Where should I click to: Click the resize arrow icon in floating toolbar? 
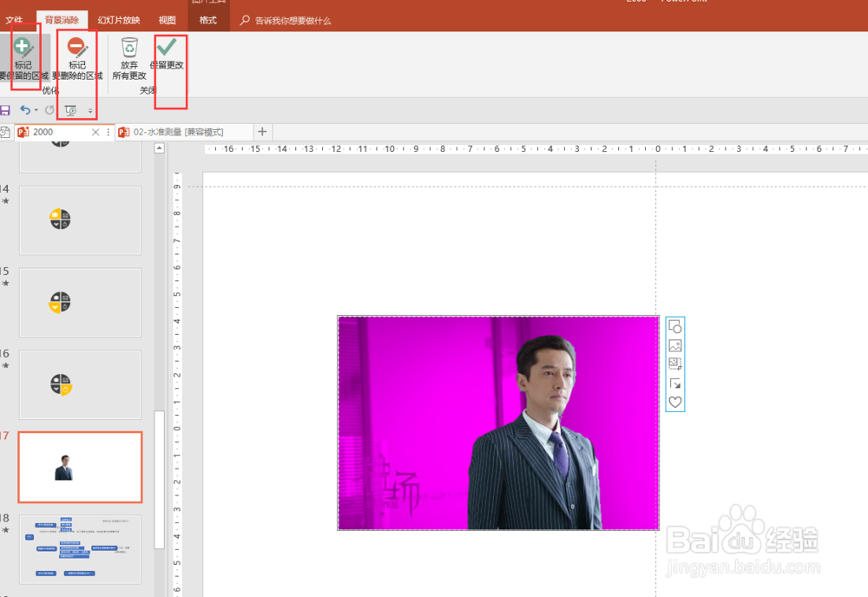point(674,383)
